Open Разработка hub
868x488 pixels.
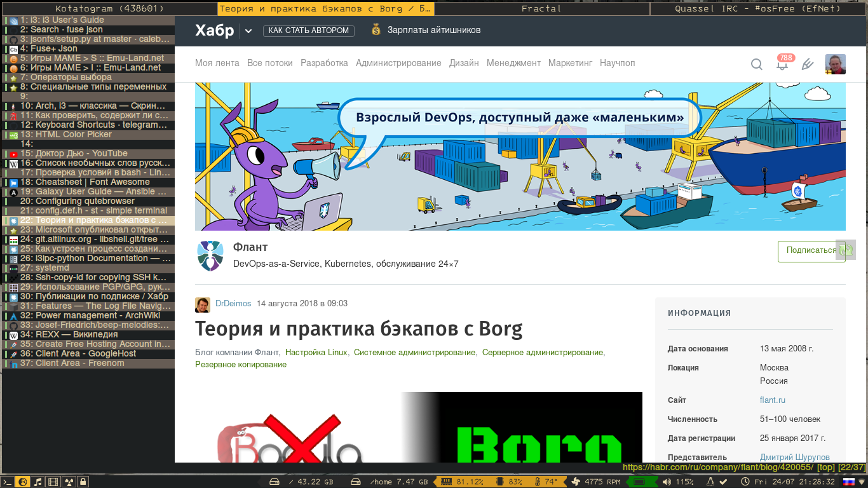324,63
